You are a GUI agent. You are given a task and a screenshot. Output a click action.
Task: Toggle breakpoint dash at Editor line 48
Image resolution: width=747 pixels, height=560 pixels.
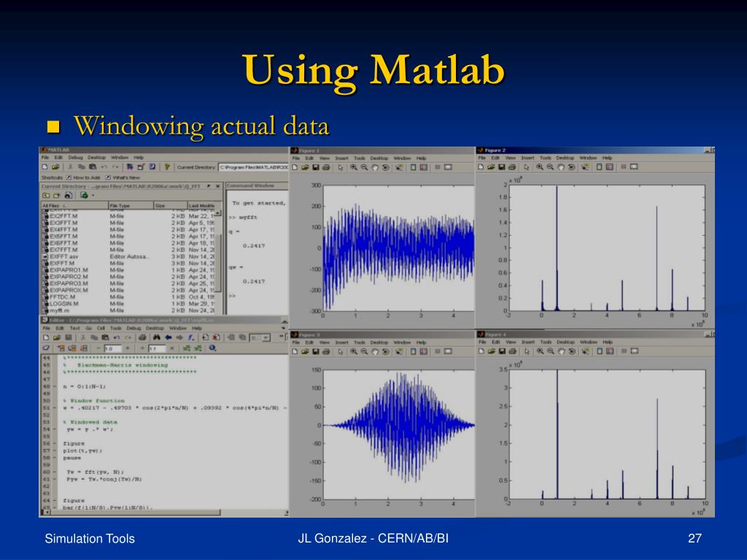click(x=55, y=386)
